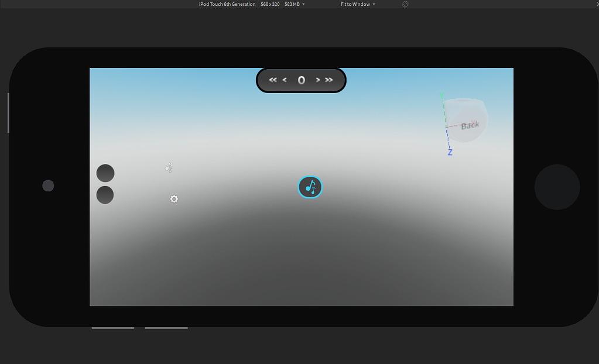Click the frame counter showing 0
This screenshot has width=599, height=364.
(x=301, y=80)
